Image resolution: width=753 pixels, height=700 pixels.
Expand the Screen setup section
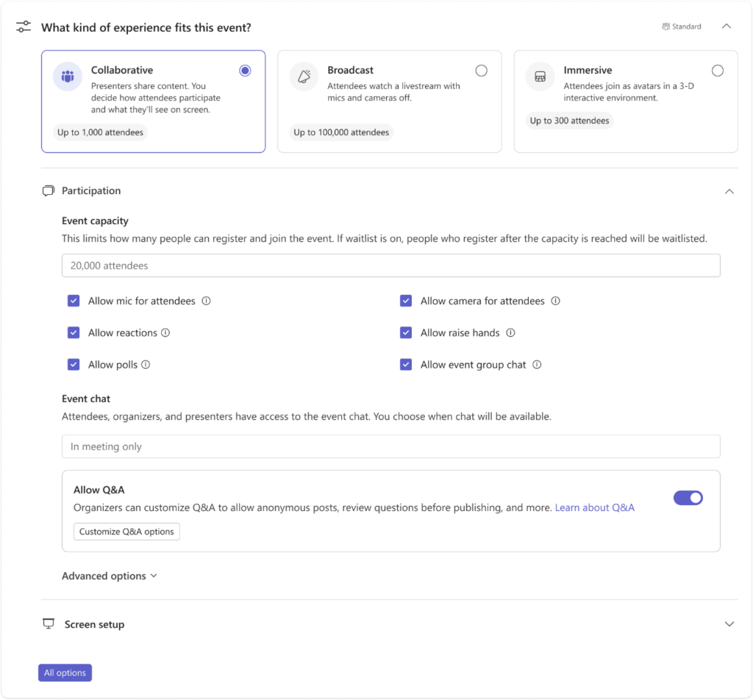(729, 624)
